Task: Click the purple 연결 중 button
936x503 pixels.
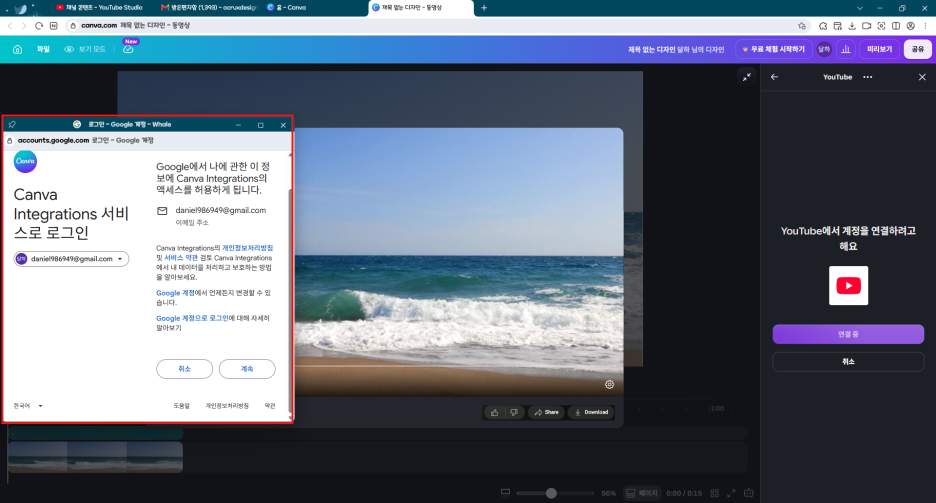Action: click(848, 334)
